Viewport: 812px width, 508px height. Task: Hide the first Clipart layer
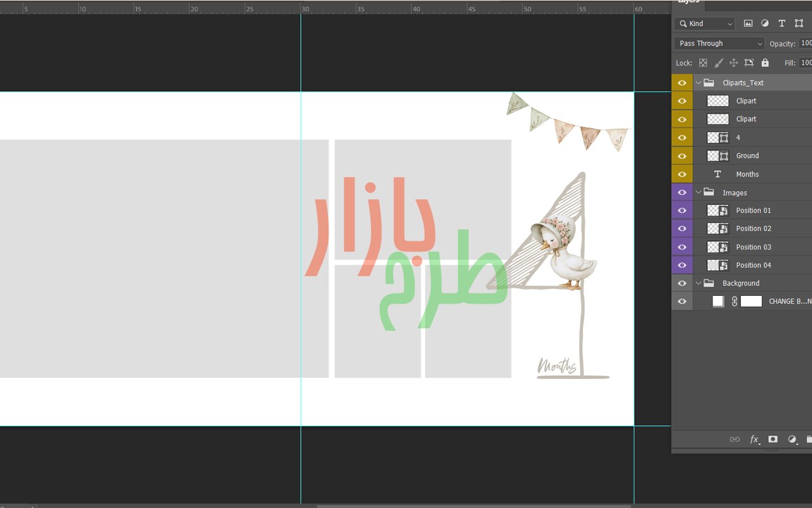(x=682, y=101)
